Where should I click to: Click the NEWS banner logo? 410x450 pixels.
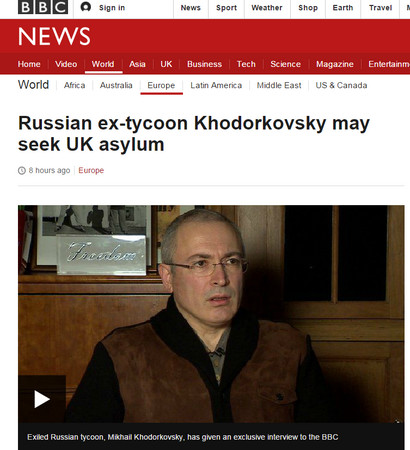tap(54, 36)
